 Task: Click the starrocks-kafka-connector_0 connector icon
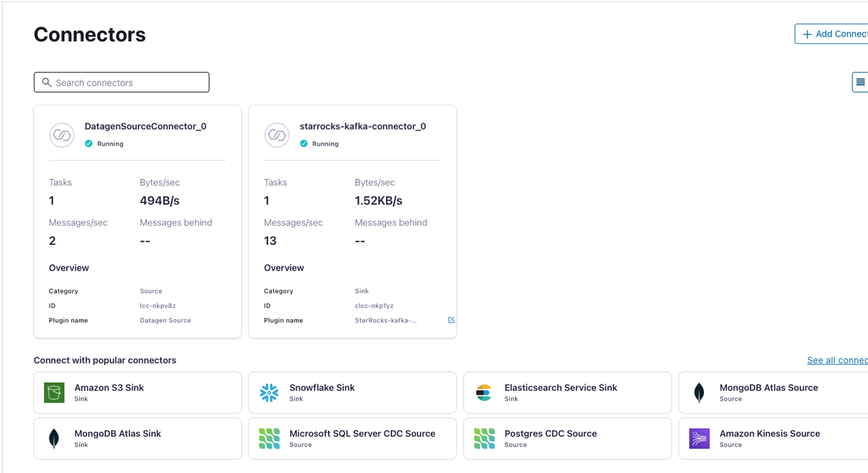(x=277, y=135)
